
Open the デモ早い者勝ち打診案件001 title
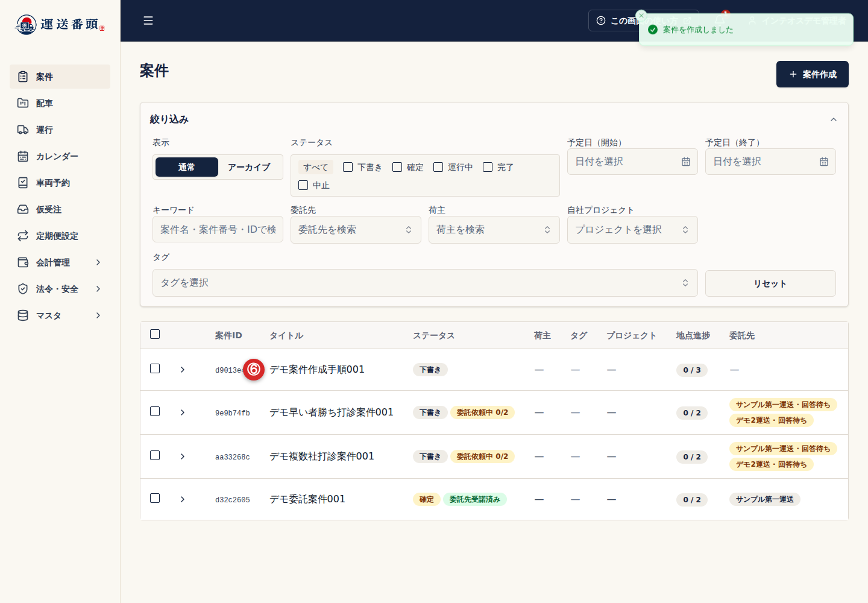click(x=332, y=412)
